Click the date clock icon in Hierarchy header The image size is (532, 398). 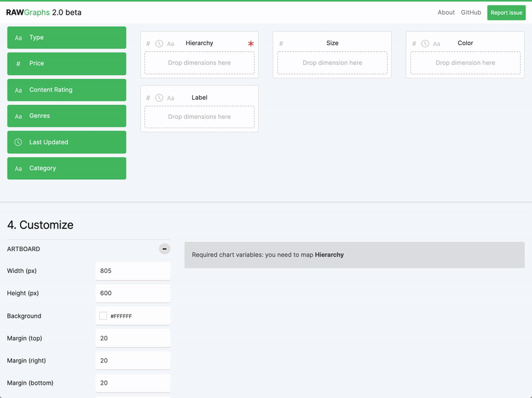tap(159, 44)
